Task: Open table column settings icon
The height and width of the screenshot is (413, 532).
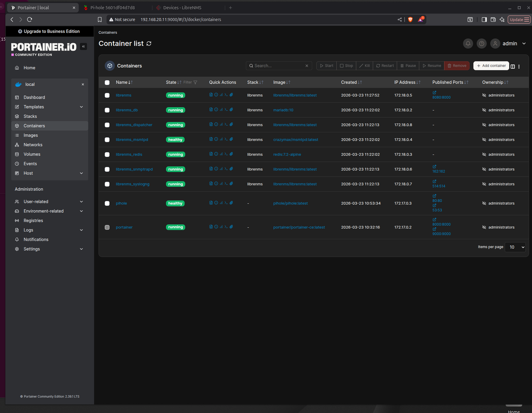Action: click(x=513, y=66)
